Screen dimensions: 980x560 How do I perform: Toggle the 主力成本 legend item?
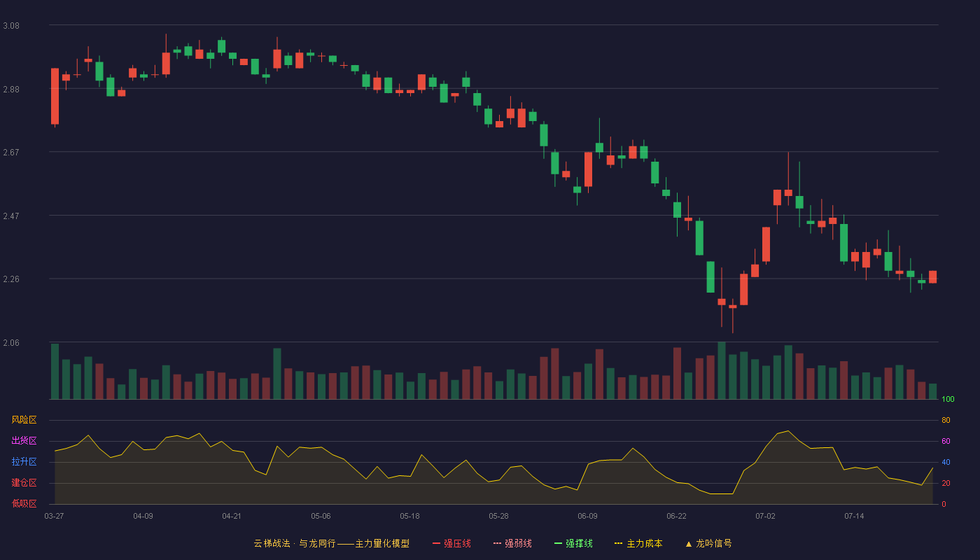(638, 543)
